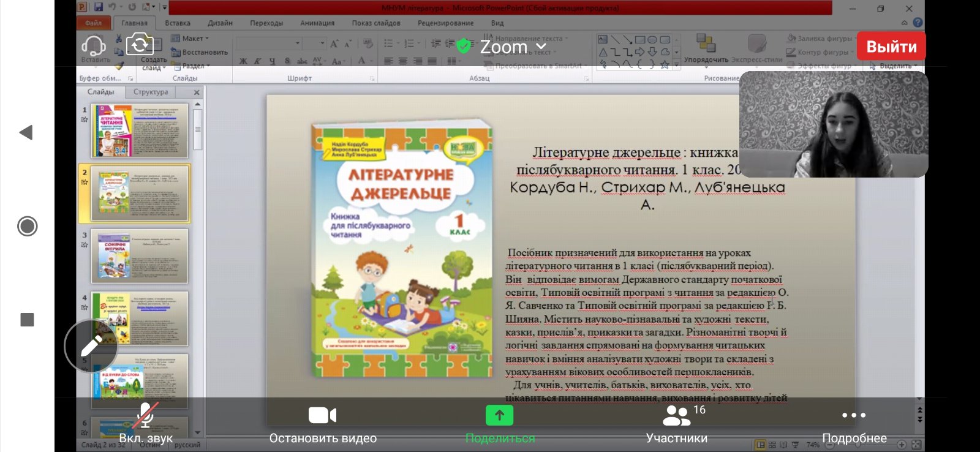Screen dimensions: 980x452
Task: Tap the headphone audio output icon
Action: (94, 47)
